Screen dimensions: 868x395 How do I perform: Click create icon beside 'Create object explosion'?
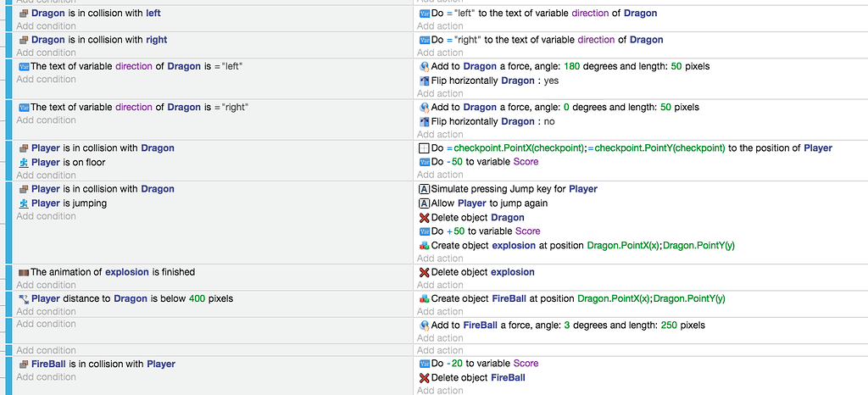[x=425, y=245]
